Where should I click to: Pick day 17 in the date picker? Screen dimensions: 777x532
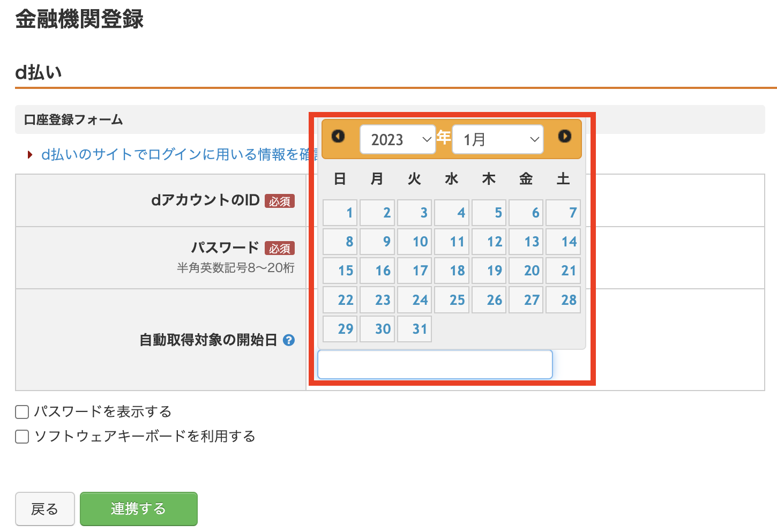point(415,271)
